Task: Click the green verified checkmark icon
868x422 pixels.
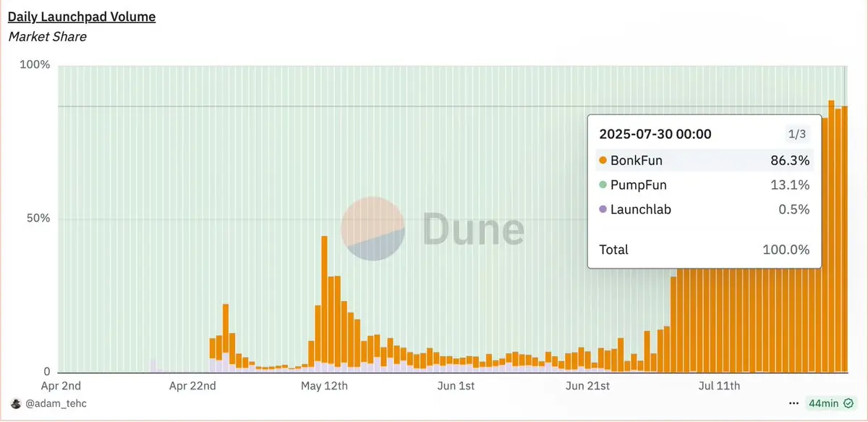Action: coord(849,403)
